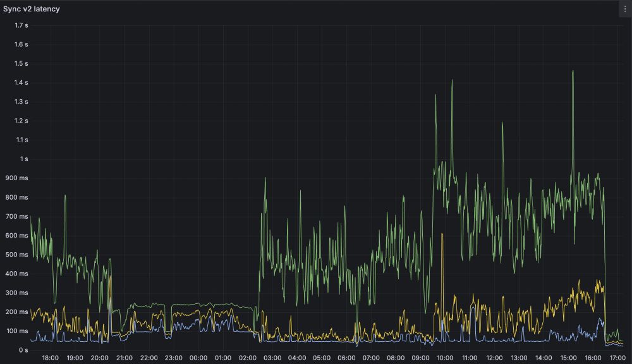632x364 pixels.
Task: Click the '900 ms' y-axis label
Action: (x=17, y=178)
